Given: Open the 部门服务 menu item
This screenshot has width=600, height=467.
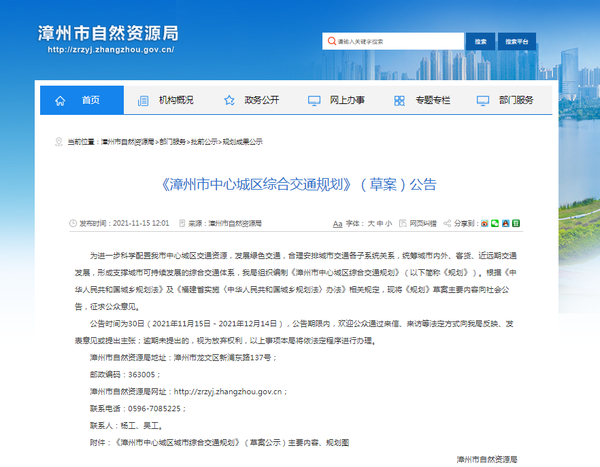Looking at the screenshot, I should click(516, 100).
